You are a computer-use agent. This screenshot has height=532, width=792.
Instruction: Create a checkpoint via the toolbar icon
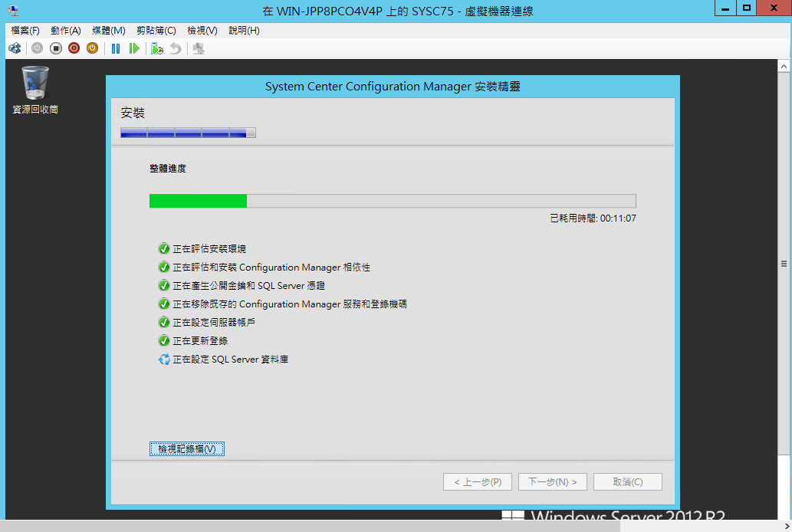coord(157,48)
